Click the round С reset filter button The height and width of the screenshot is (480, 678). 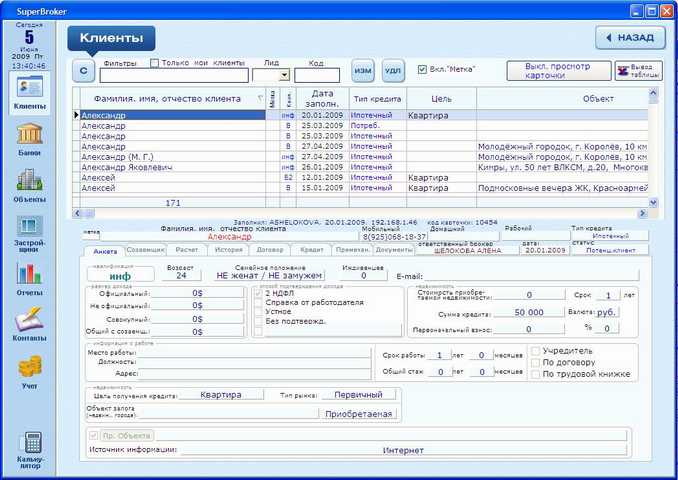83,71
